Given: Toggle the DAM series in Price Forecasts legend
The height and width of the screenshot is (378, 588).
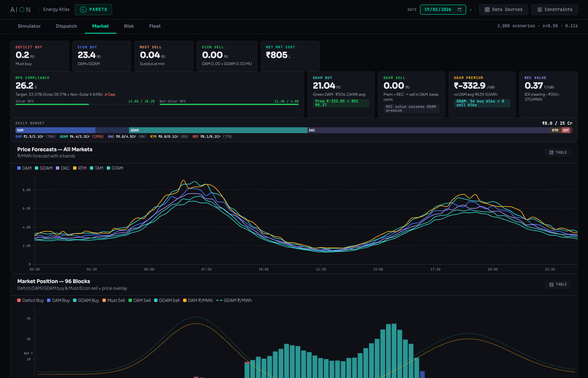Looking at the screenshot, I should (x=24, y=168).
